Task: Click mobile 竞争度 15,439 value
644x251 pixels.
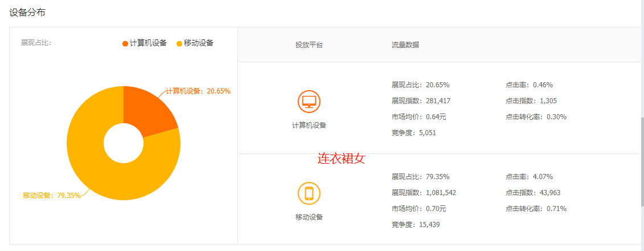Action: (x=429, y=225)
